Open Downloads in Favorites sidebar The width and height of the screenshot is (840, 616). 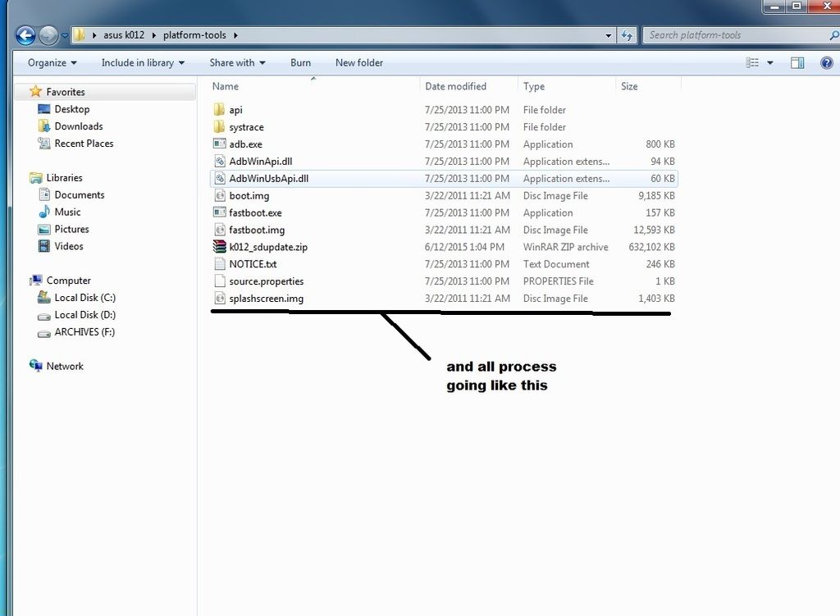click(x=78, y=126)
